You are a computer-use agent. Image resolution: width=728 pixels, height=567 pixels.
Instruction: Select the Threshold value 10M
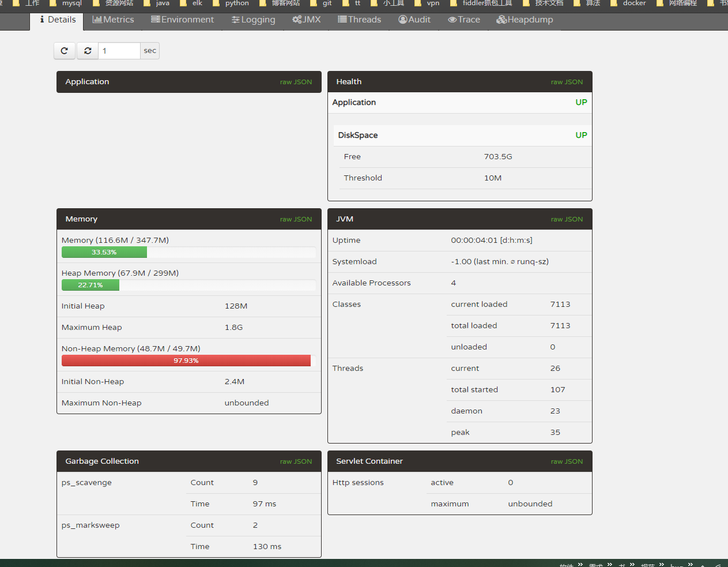click(493, 178)
